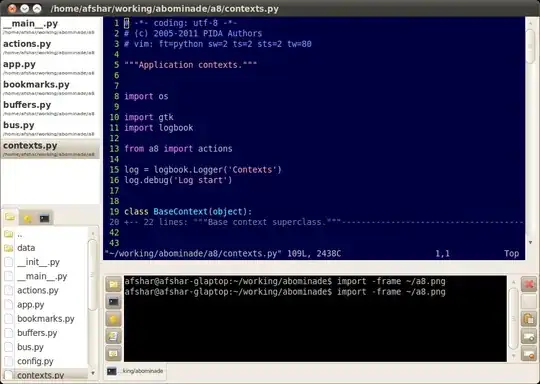
Task: Click the folder icon button left of terminal
Action: (113, 284)
